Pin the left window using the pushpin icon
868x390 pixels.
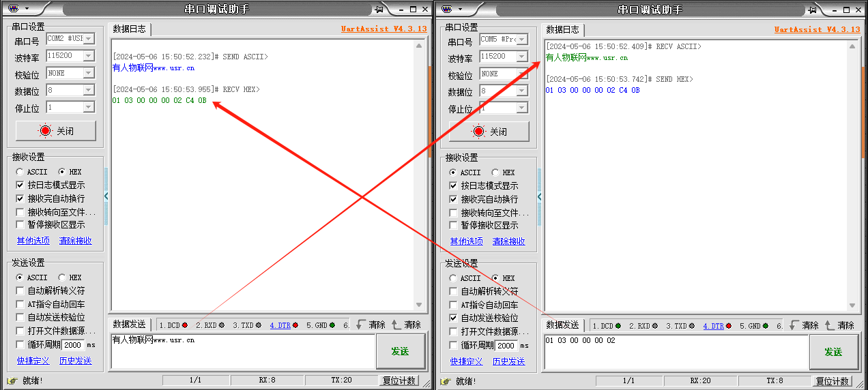379,9
